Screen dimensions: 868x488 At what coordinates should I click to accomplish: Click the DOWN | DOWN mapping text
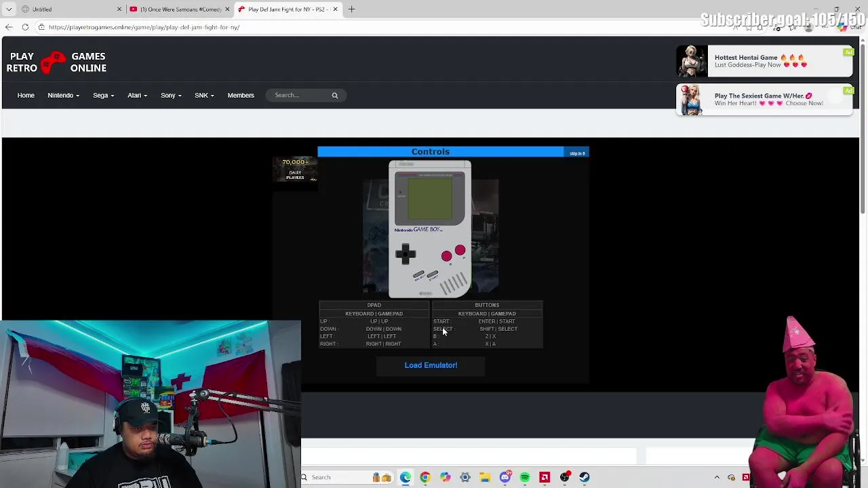click(384, 329)
